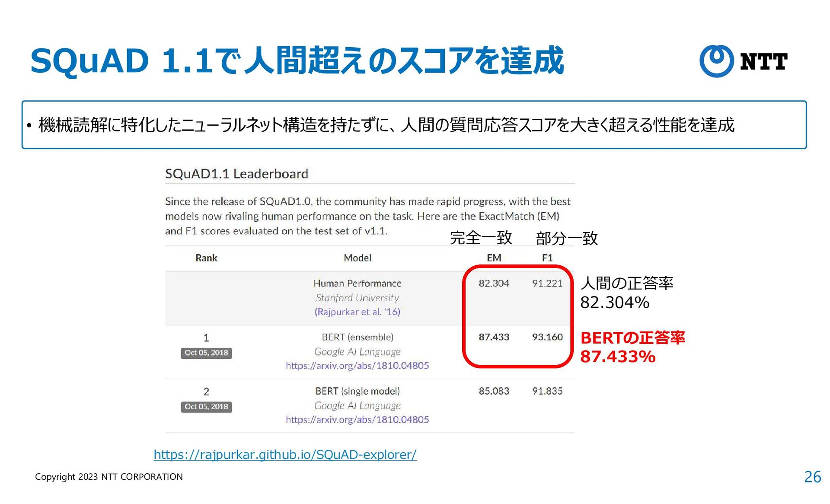Image resolution: width=830 pixels, height=504 pixels.
Task: Click the 'Rank' column header
Action: [x=206, y=258]
